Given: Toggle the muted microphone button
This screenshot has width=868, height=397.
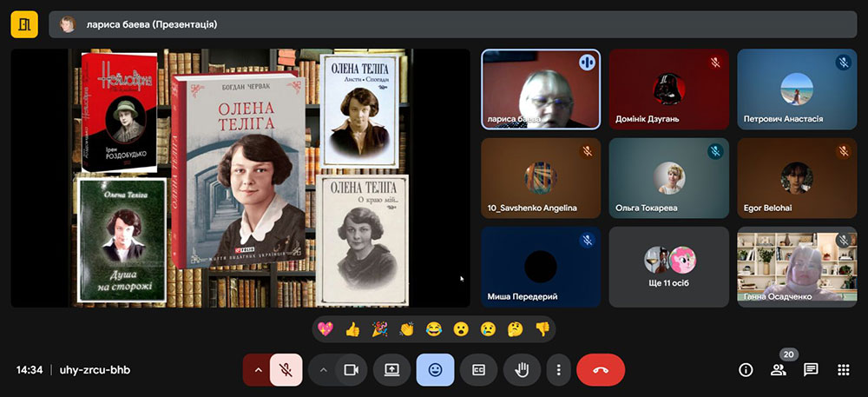Looking at the screenshot, I should pyautogui.click(x=286, y=369).
